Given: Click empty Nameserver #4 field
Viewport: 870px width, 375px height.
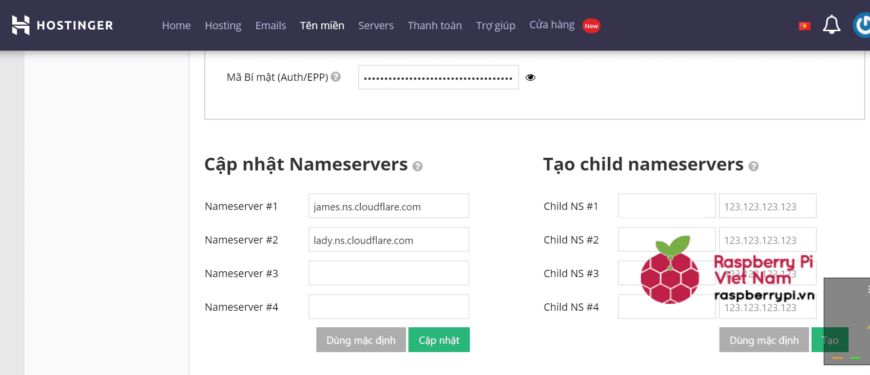Looking at the screenshot, I should 389,307.
